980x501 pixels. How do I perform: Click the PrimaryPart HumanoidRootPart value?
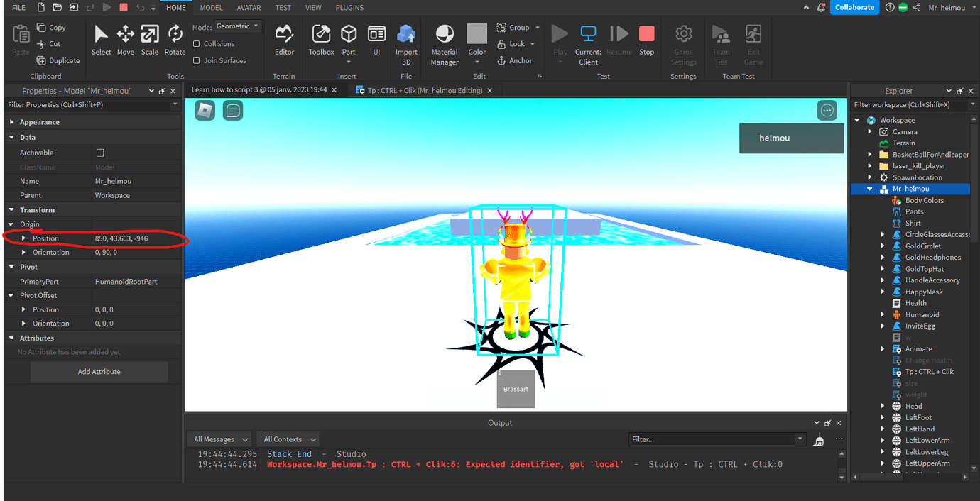pyautogui.click(x=126, y=282)
